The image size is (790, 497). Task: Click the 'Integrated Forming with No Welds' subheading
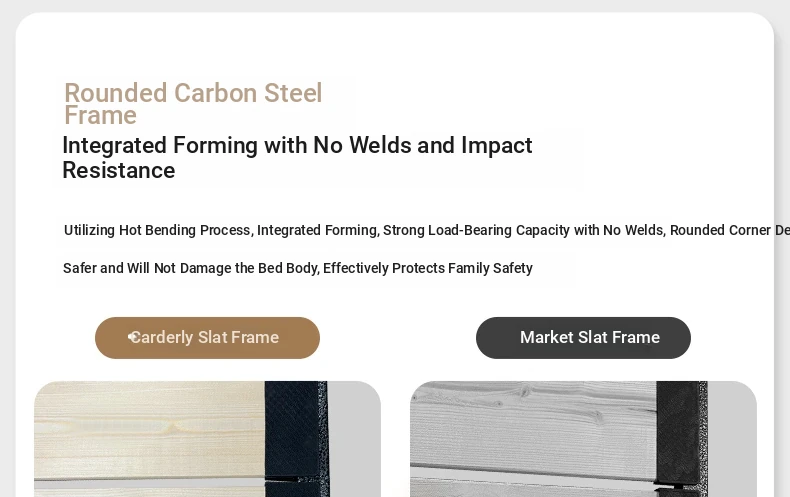tap(297, 145)
